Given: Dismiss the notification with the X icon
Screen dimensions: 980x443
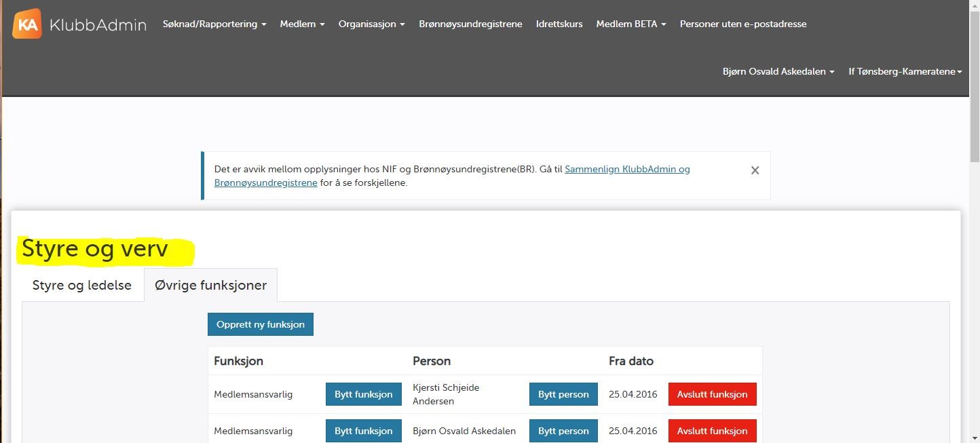Looking at the screenshot, I should point(755,171).
